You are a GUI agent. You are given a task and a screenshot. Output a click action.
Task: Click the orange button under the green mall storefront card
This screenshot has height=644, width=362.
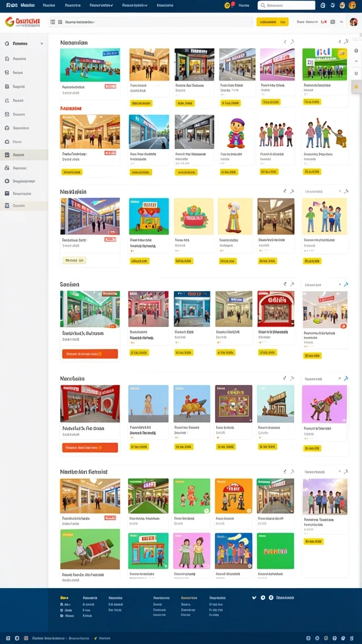[90, 353]
